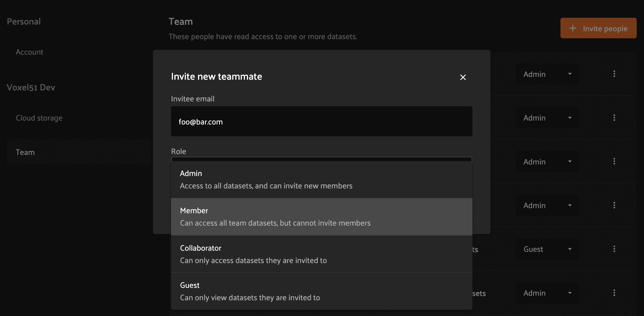Go to Cloud storage settings
644x316 pixels.
click(39, 118)
